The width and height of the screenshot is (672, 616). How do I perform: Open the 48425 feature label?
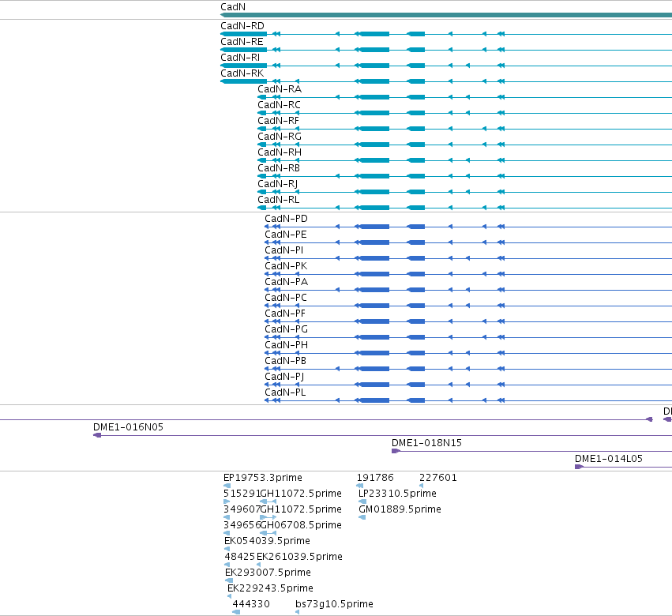tap(240, 558)
